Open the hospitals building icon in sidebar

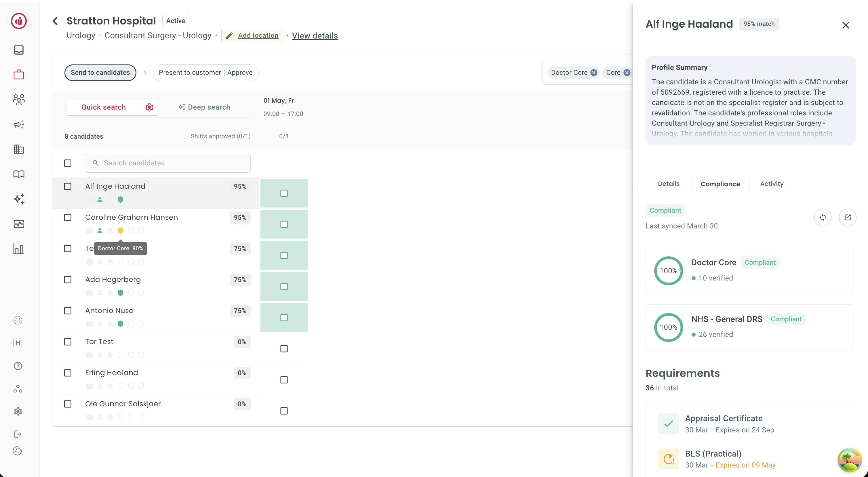[18, 149]
